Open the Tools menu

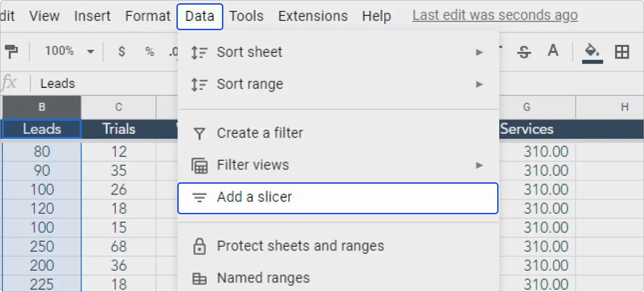pos(246,16)
